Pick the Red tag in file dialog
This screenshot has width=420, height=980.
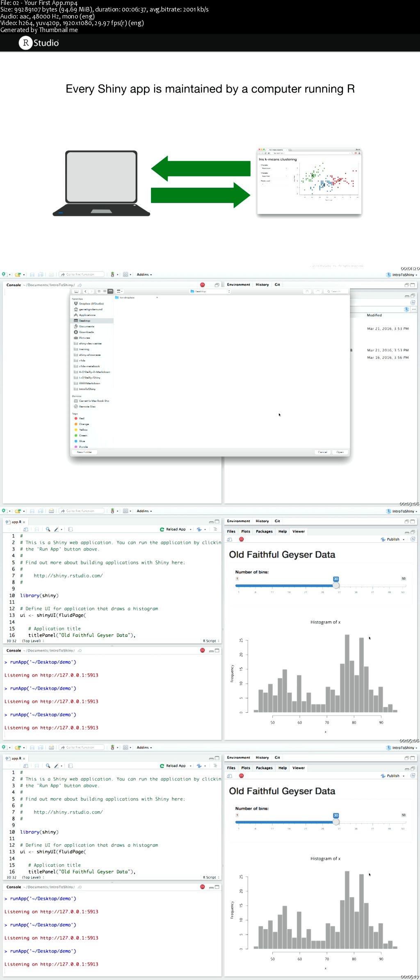(81, 418)
